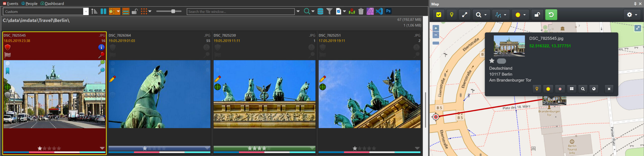644x156 pixels.
Task: Click the sort order icon
Action: click(x=94, y=11)
